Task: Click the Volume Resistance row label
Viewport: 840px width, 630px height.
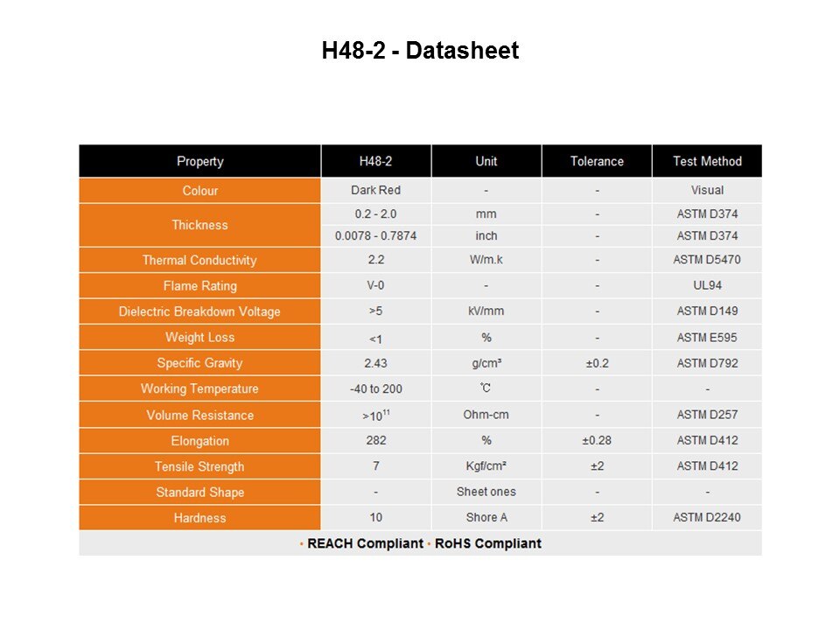Action: [x=199, y=415]
